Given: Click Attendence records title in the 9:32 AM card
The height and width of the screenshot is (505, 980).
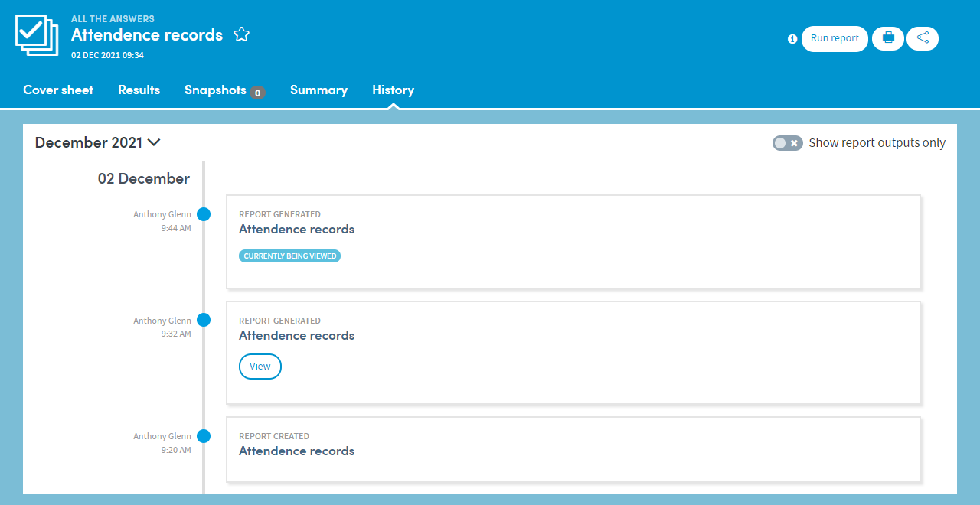Looking at the screenshot, I should pos(297,336).
